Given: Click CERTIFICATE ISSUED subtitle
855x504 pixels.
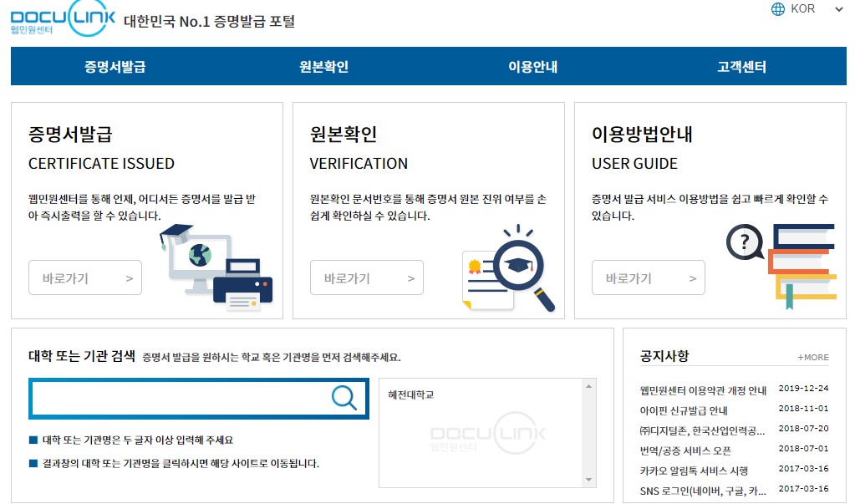Looking at the screenshot, I should point(101,164).
